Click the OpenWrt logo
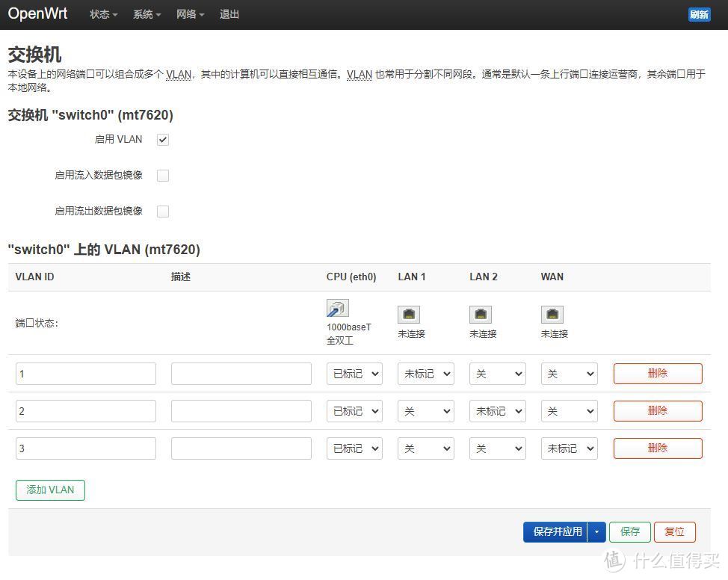728x580 pixels. (x=37, y=13)
